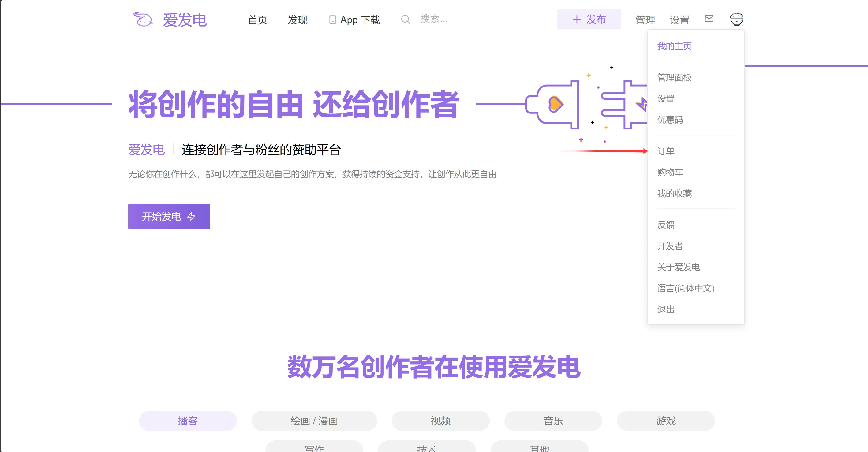Viewport: 868px width, 452px height.
Task: Click the 连接创作者与粉丝的赞助平台 subtitle
Action: coord(261,150)
